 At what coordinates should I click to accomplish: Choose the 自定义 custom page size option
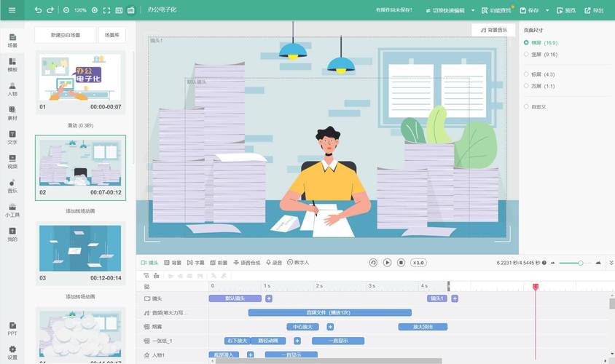pos(527,106)
